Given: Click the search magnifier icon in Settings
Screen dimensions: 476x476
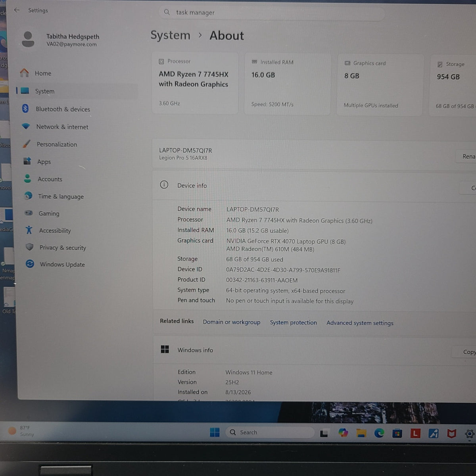Looking at the screenshot, I should (167, 12).
